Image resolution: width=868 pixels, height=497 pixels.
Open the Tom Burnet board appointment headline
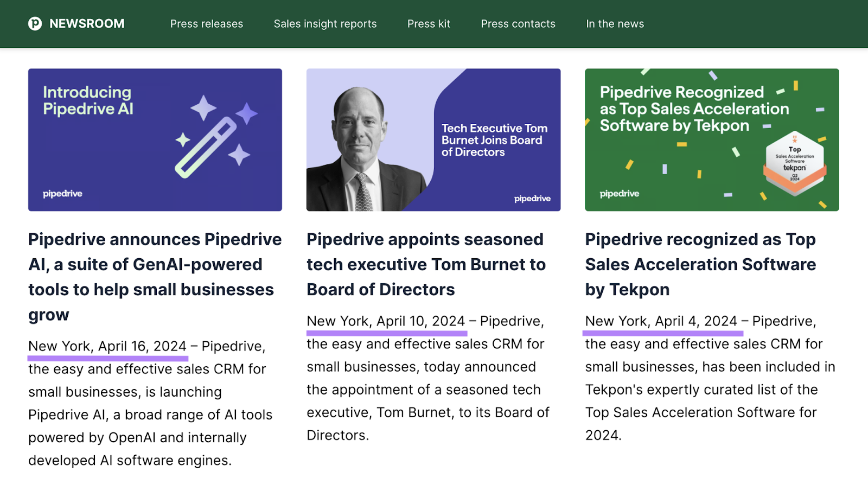[x=426, y=264]
